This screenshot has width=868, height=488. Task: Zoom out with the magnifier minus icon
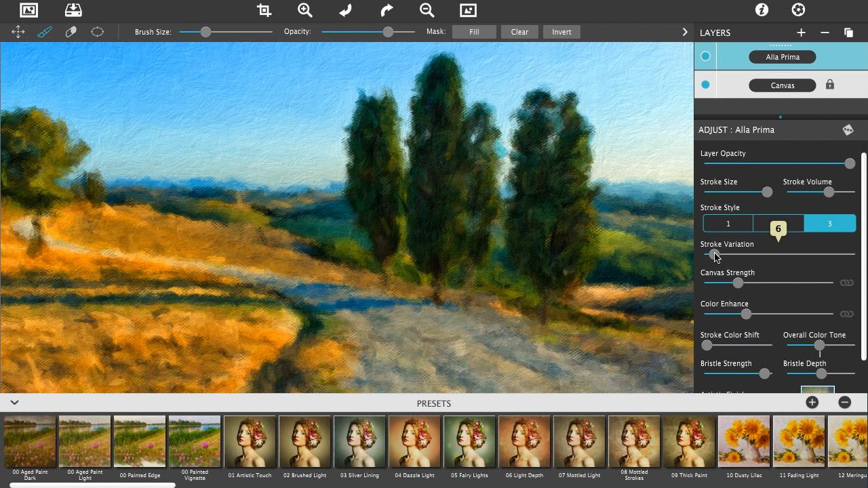427,10
